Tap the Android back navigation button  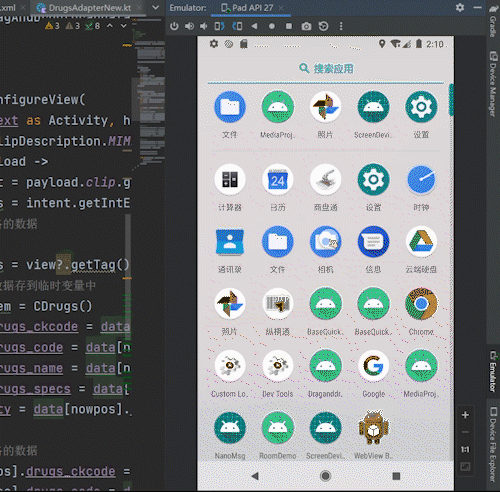coord(255,476)
